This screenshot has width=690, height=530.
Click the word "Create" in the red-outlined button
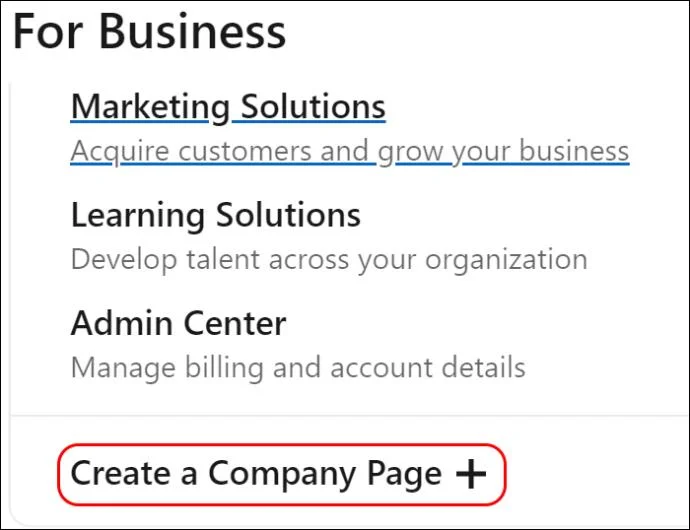119,474
